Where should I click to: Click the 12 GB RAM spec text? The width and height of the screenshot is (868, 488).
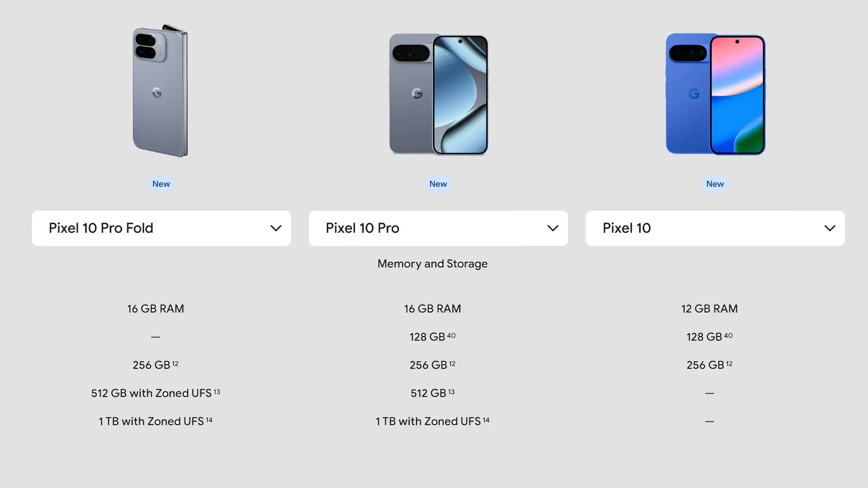coord(709,309)
